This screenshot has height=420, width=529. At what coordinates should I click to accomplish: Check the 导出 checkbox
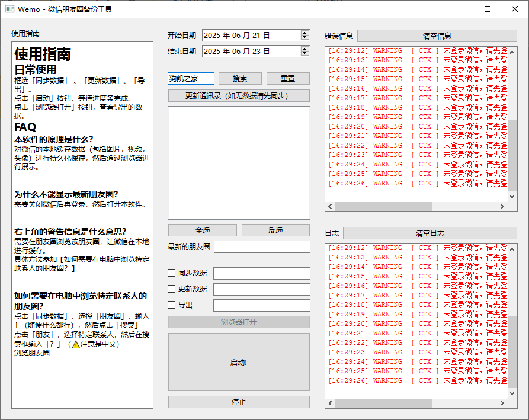(x=172, y=305)
